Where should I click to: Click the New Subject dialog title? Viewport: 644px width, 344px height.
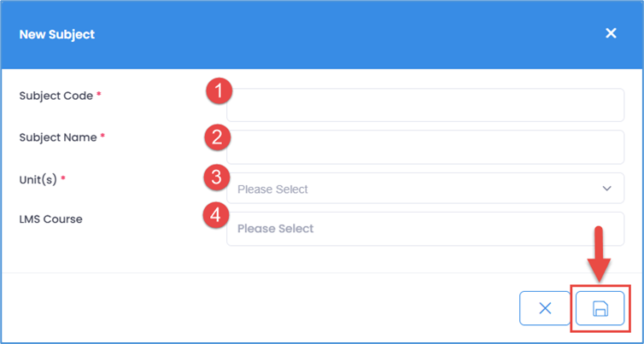57,35
